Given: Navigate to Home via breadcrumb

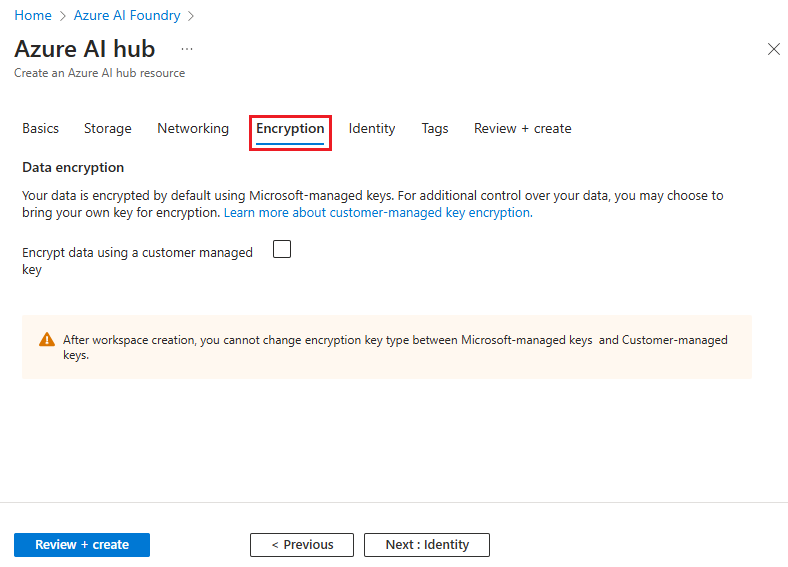Looking at the screenshot, I should click(x=33, y=16).
